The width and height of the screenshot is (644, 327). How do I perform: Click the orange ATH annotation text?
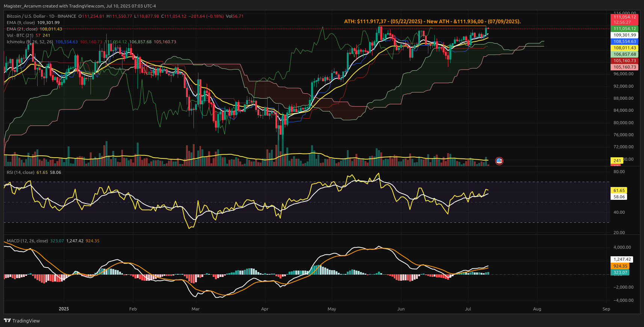pyautogui.click(x=432, y=21)
